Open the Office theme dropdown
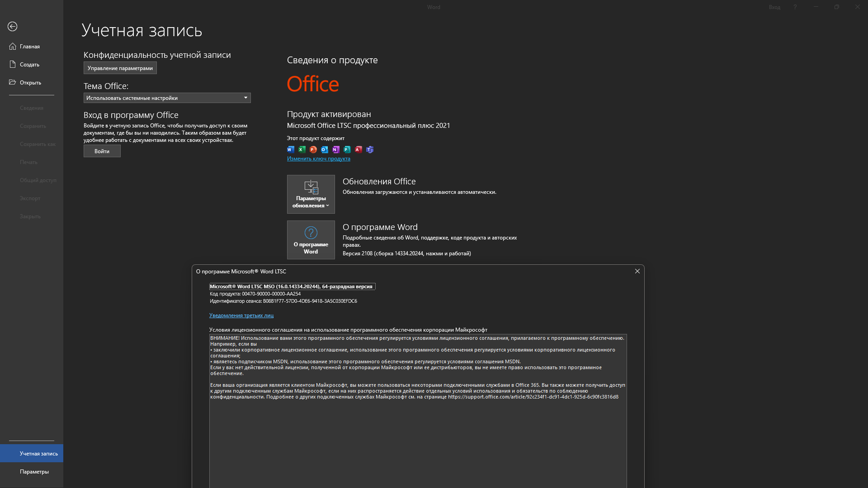The height and width of the screenshot is (488, 868). tap(167, 98)
